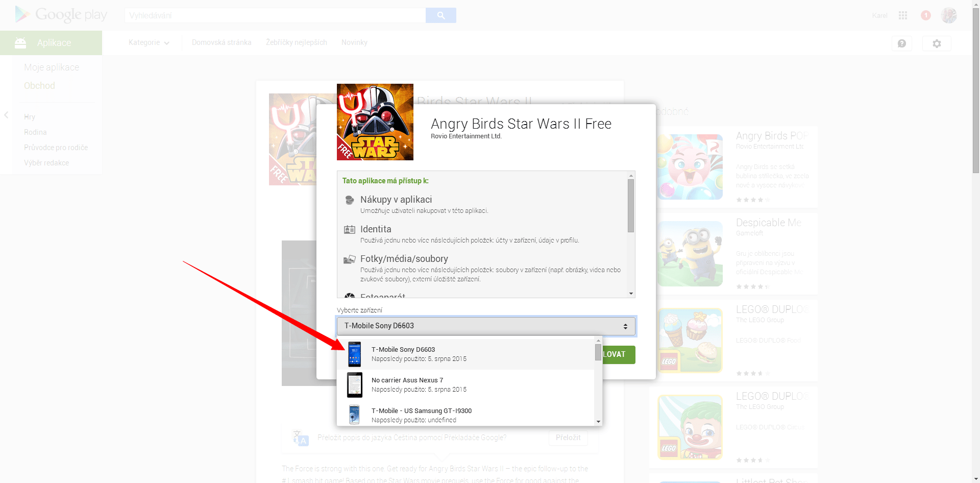Click the Google Translate icon

[x=301, y=438]
